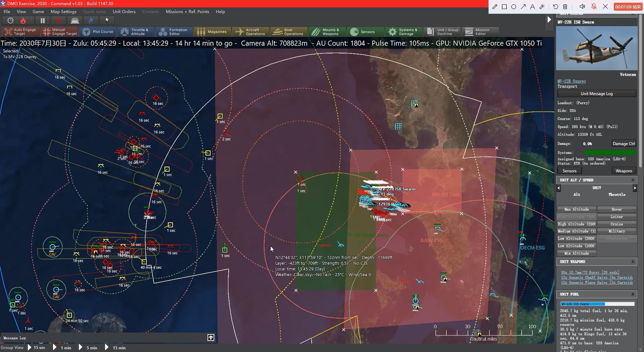Open Systems & Damage
Screen dimensions: 644x352
pyautogui.click(x=404, y=32)
